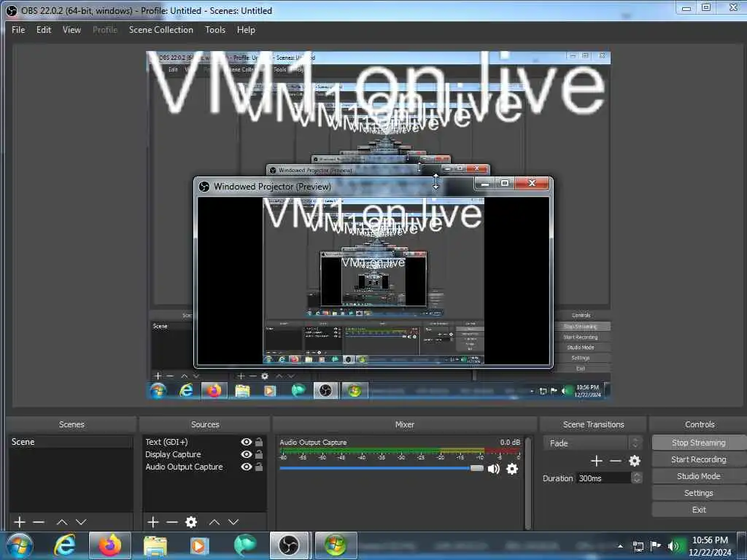Click the Duration 300ms field
The image size is (747, 560).
(x=603, y=478)
